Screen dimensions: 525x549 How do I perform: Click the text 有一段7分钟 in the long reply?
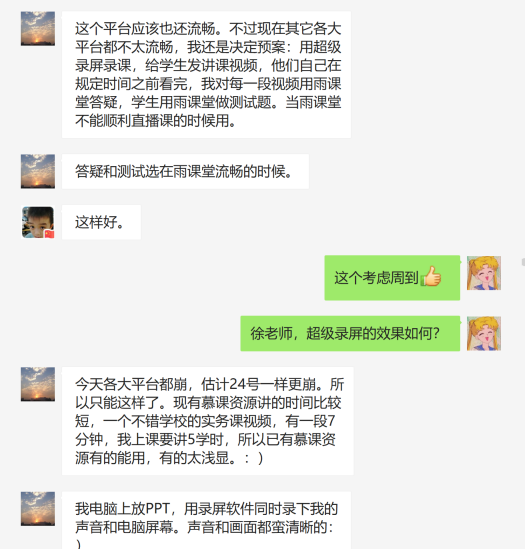point(205,430)
